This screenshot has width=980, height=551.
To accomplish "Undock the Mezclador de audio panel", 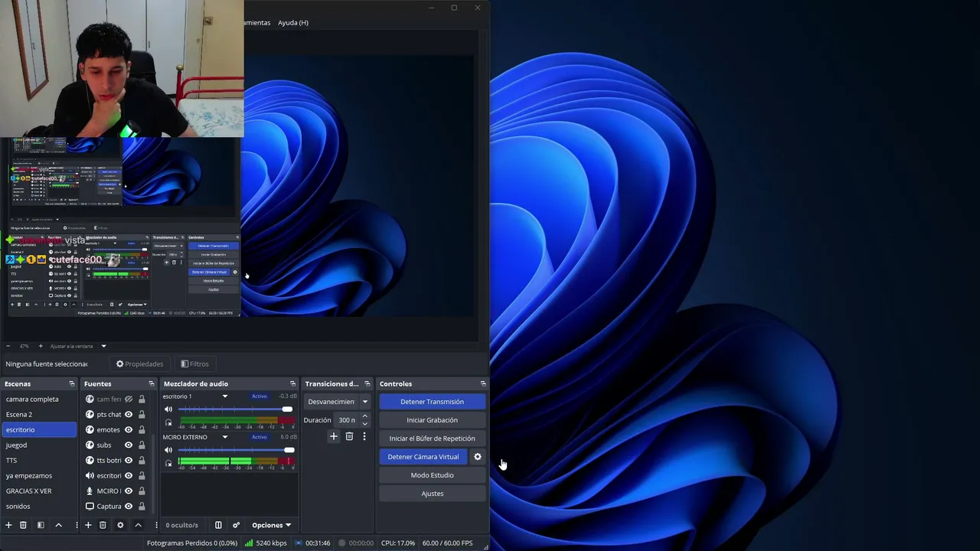I will pos(292,383).
